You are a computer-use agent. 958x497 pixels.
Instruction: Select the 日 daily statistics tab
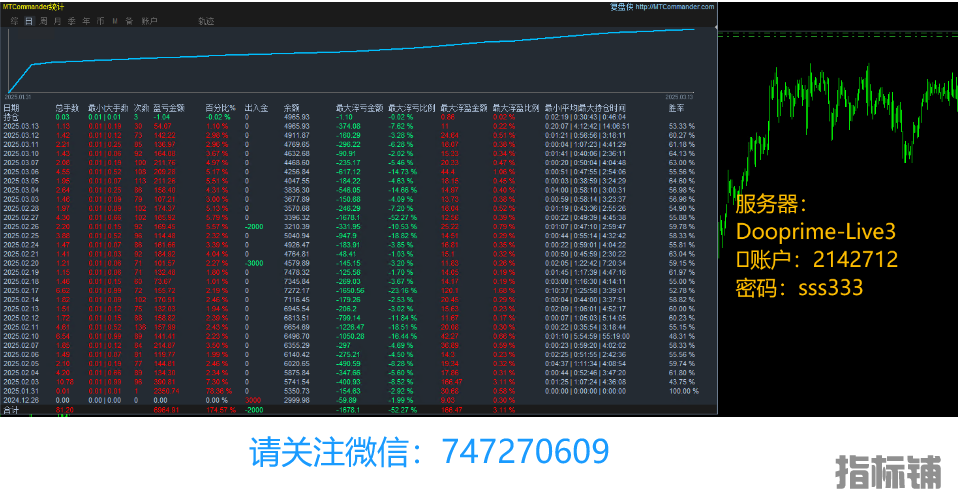(29, 21)
